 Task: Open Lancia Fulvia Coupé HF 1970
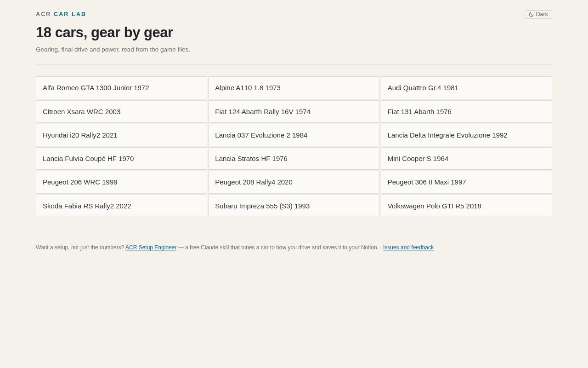[x=122, y=159]
